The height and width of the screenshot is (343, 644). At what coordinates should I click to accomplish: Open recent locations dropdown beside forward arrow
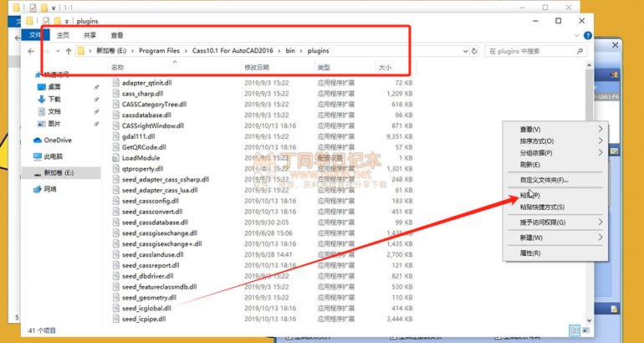58,51
